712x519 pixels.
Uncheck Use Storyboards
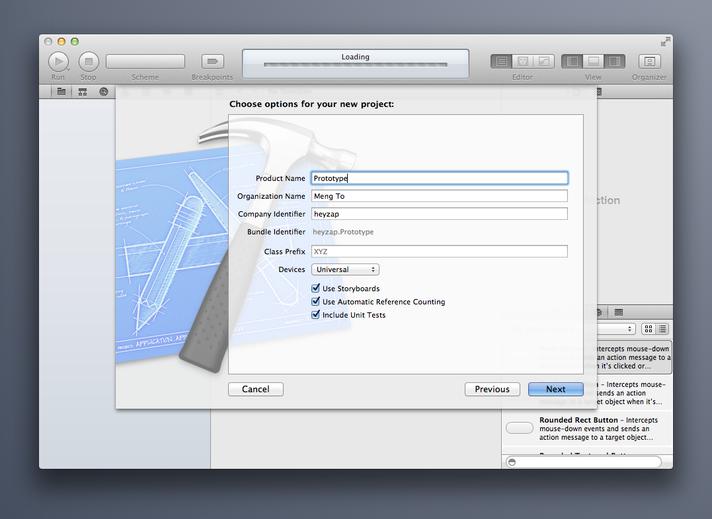(x=316, y=288)
